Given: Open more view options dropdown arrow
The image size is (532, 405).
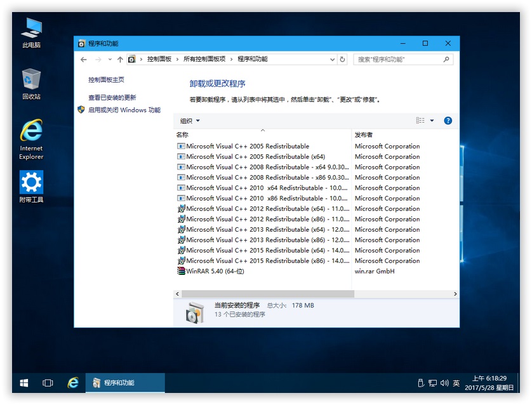Looking at the screenshot, I should click(432, 121).
